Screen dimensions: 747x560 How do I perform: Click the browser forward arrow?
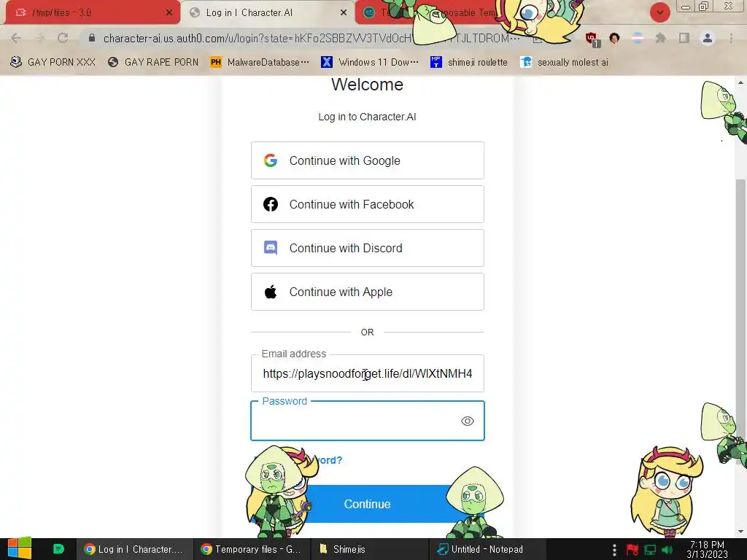tap(39, 38)
